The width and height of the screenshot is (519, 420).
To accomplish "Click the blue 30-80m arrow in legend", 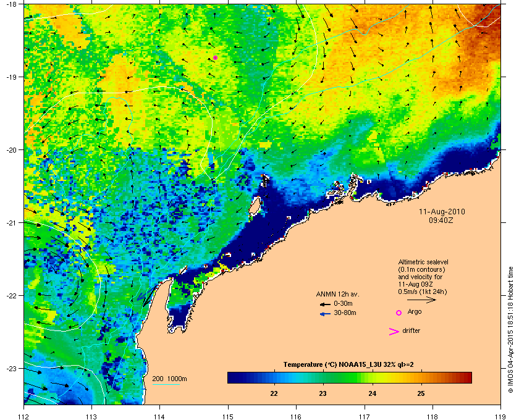I will click(326, 314).
